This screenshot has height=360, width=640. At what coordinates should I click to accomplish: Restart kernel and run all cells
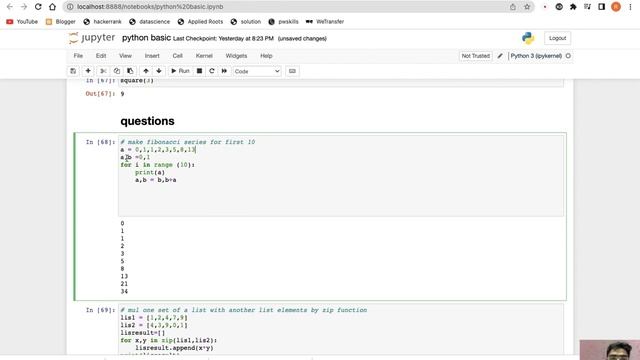224,71
